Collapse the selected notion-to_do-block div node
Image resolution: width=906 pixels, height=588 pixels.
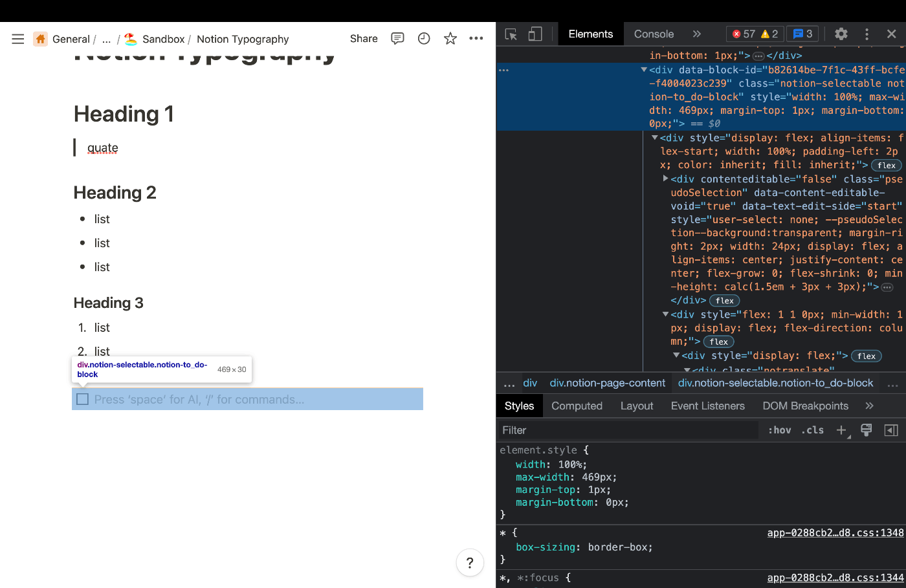(x=644, y=70)
